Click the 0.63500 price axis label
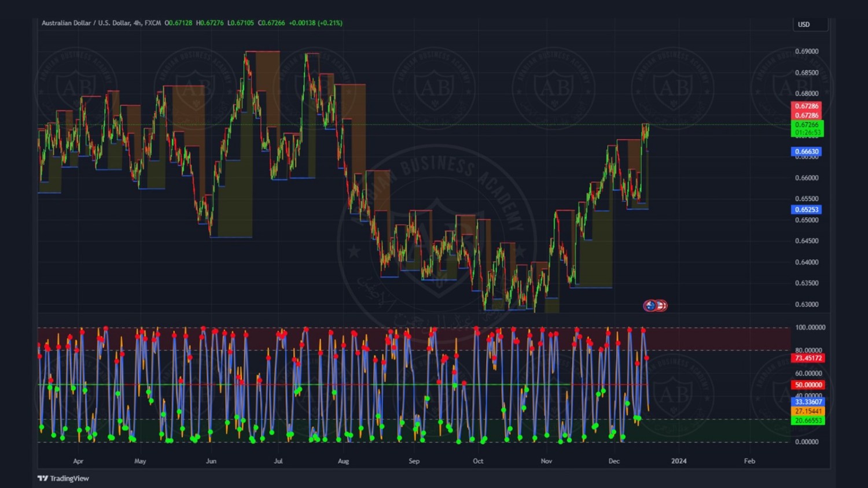Image resolution: width=868 pixels, height=488 pixels. pyautogui.click(x=807, y=283)
